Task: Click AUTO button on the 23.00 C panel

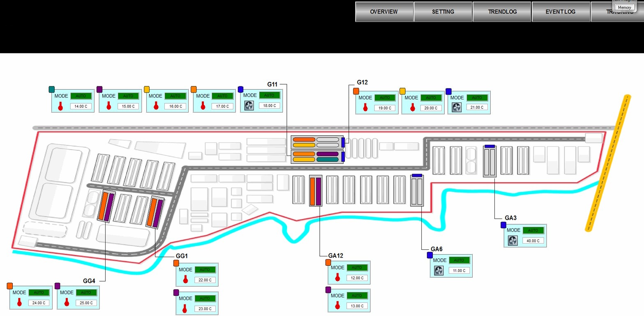Action: 205,298
